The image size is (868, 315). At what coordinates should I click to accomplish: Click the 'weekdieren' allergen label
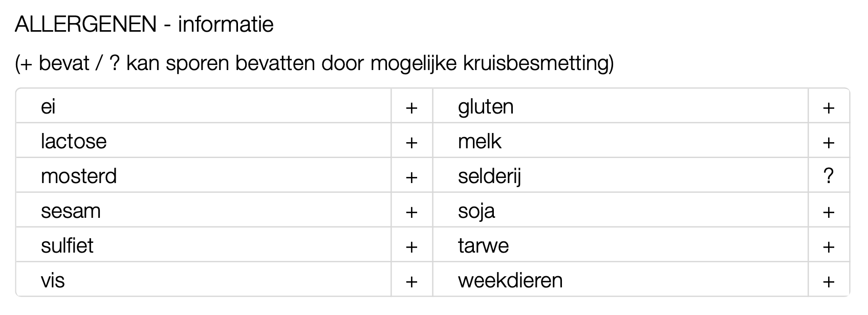(x=510, y=281)
